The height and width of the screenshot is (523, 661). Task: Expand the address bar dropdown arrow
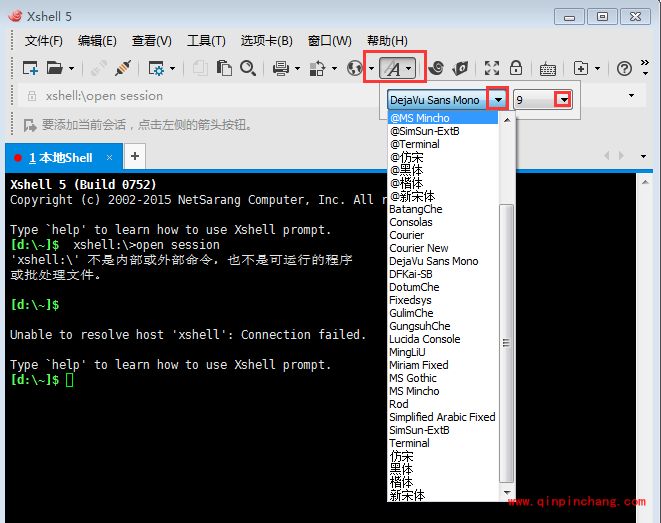coord(631,96)
